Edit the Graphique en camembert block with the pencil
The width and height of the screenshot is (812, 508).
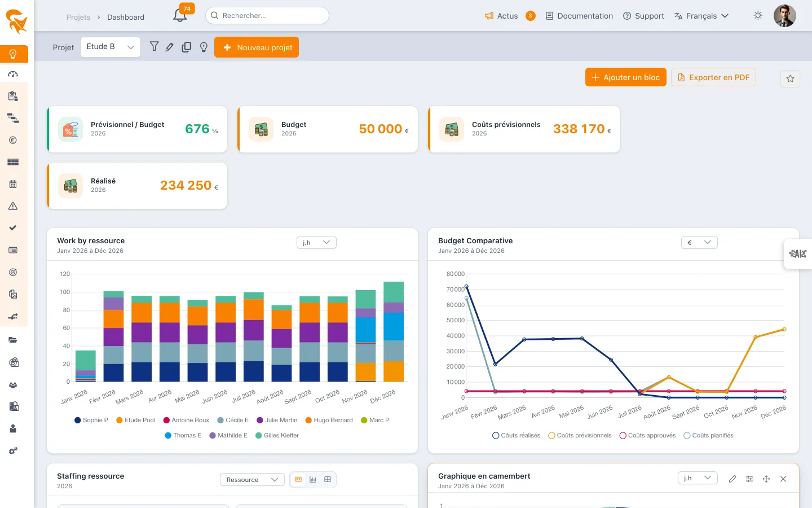click(732, 479)
